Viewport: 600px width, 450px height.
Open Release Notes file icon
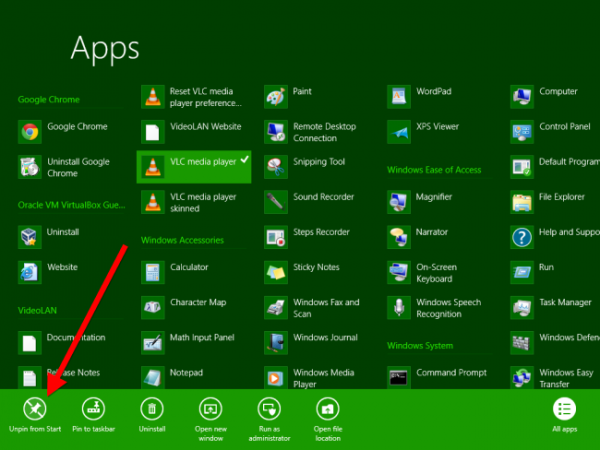(30, 378)
